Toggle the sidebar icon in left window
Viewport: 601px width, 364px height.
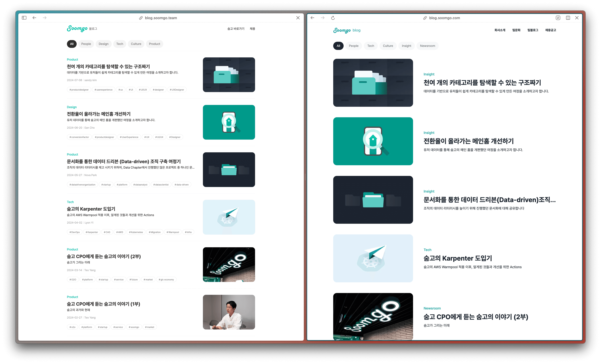[x=24, y=18]
